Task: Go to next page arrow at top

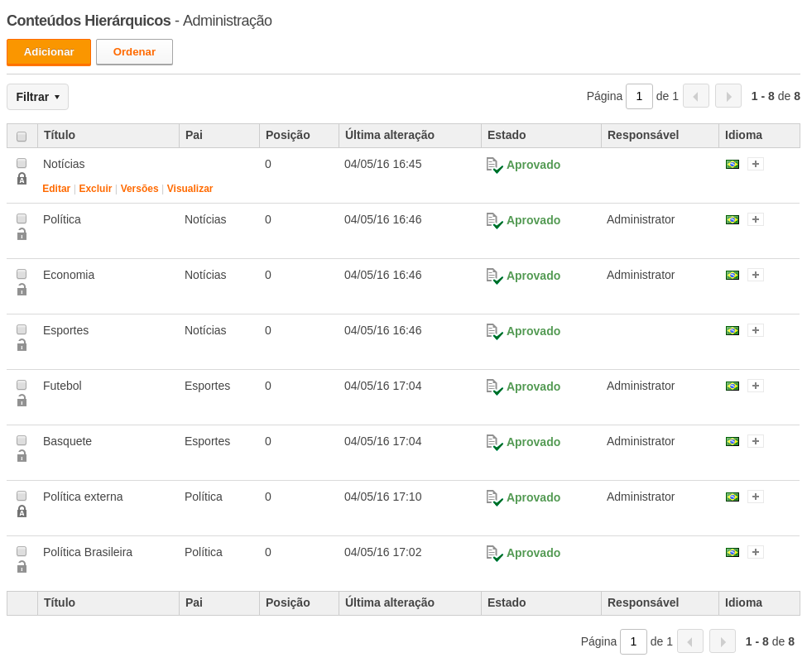Action: (728, 96)
